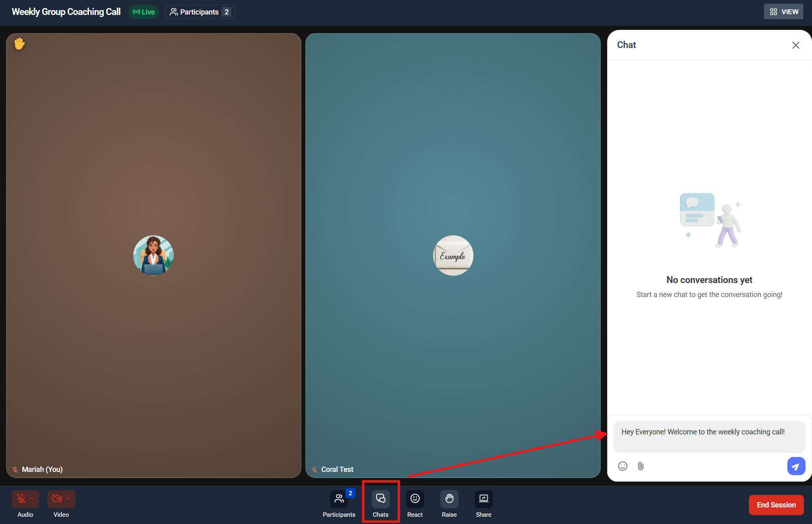Send the chat message with paper-plane icon
The width and height of the screenshot is (812, 524).
pyautogui.click(x=796, y=466)
